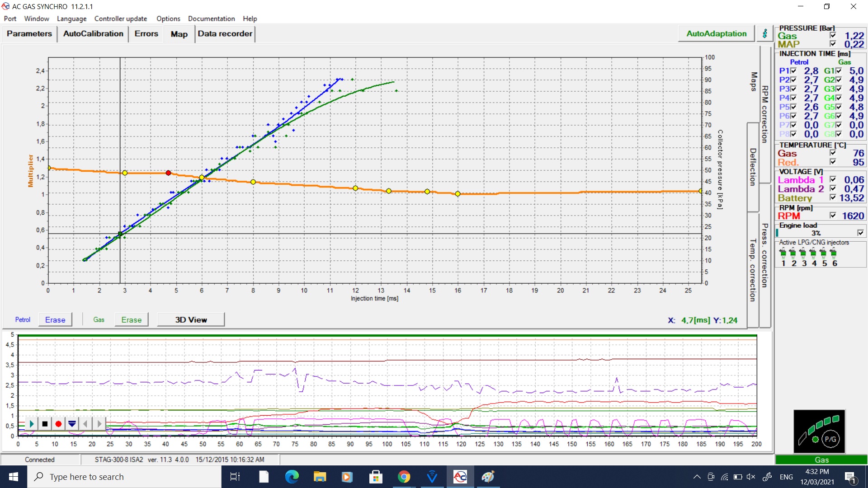Viewport: 868px width, 488px height.
Task: Select LPG injector icon number 5
Action: pos(823,253)
